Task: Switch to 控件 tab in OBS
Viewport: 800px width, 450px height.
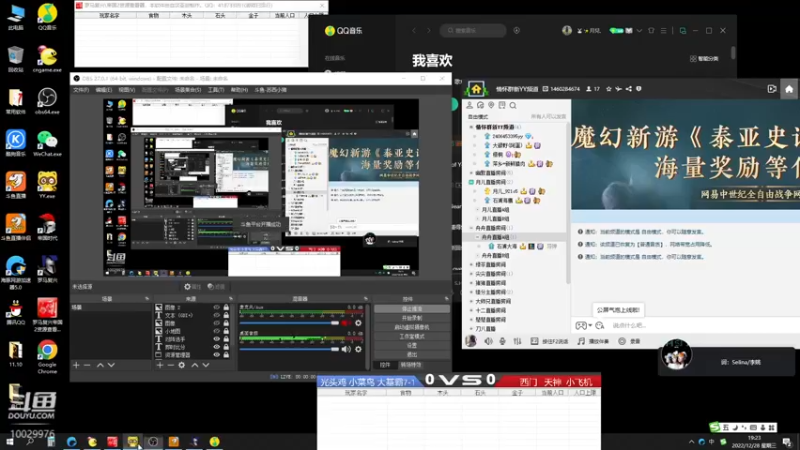Action: click(x=385, y=365)
